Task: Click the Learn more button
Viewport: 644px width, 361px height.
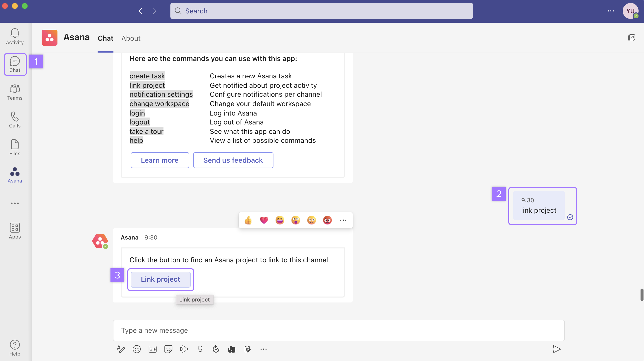Action: (160, 160)
